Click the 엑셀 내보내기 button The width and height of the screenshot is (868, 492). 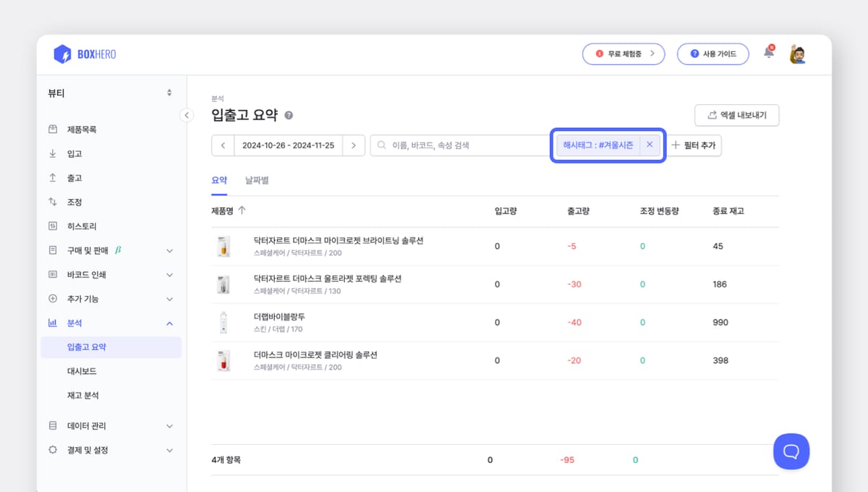pyautogui.click(x=736, y=115)
